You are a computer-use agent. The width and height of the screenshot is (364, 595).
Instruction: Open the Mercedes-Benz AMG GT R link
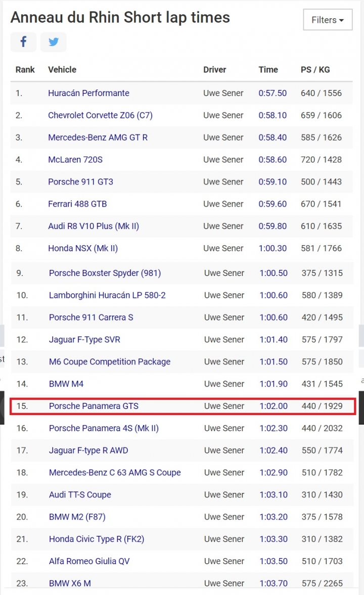(x=98, y=138)
